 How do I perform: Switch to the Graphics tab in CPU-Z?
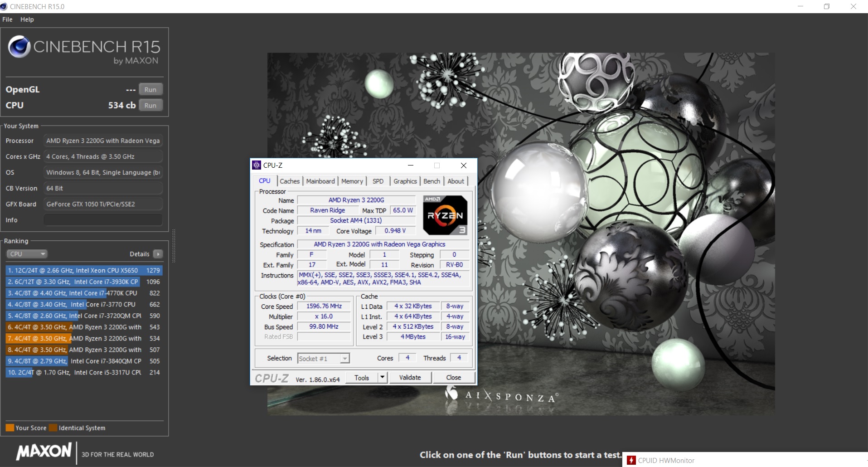[x=405, y=181]
